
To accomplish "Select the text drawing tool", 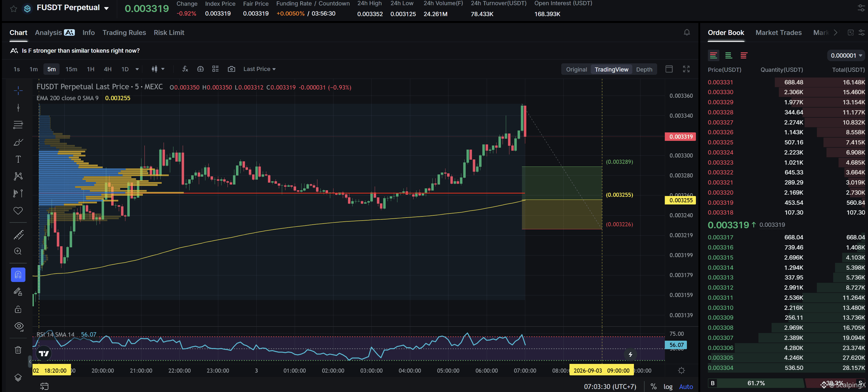I will point(18,159).
